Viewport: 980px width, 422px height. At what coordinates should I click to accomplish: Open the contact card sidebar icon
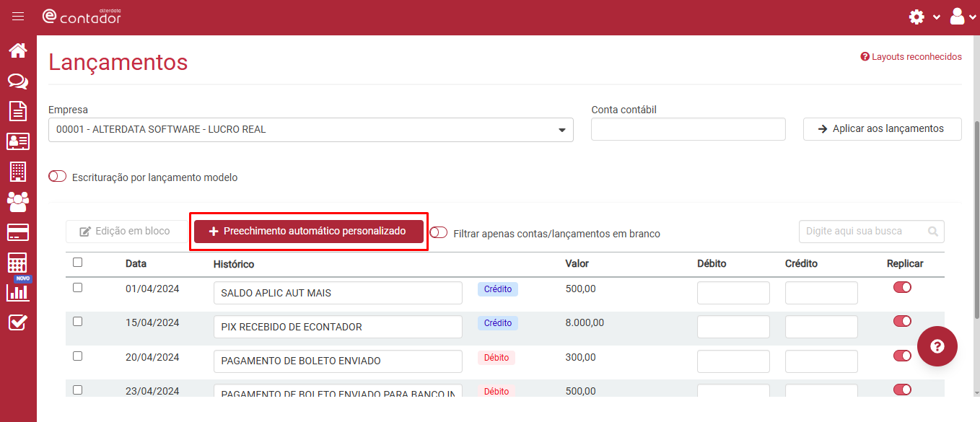coord(18,141)
